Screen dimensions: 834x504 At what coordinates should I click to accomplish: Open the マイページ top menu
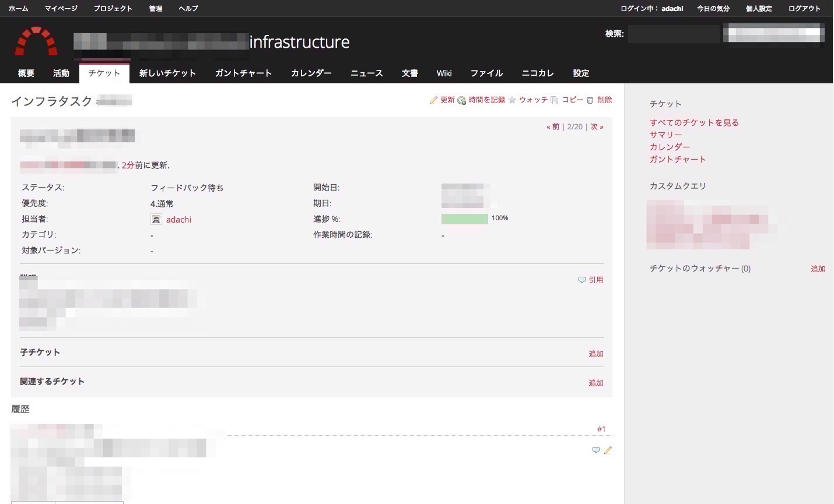pos(61,8)
